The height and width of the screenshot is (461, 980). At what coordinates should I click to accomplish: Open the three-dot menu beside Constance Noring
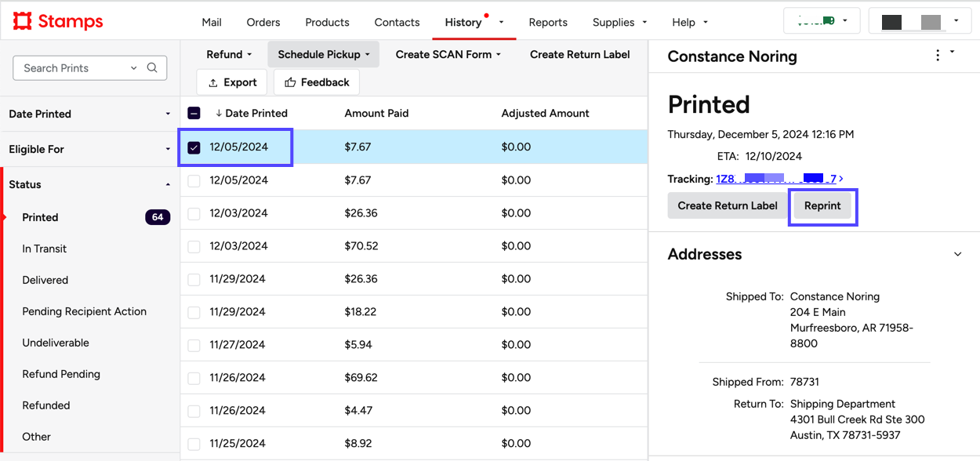[x=938, y=56]
